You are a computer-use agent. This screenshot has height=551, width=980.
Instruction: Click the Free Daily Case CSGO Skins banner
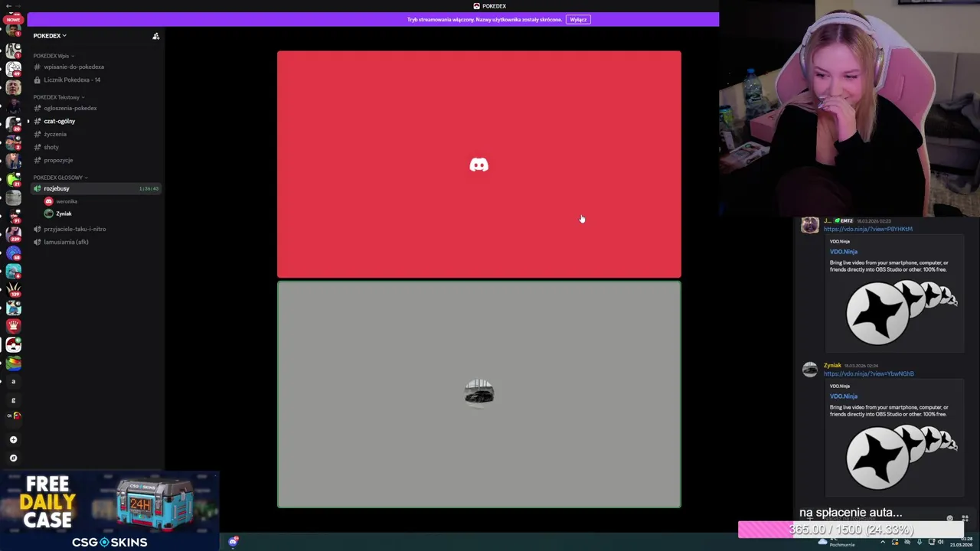(109, 511)
